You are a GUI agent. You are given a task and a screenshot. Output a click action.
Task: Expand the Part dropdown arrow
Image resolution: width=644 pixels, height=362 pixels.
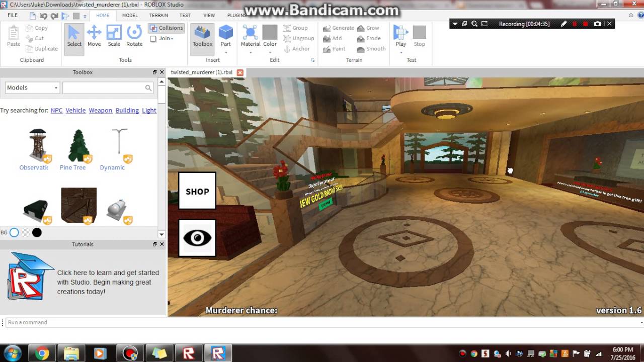tap(225, 52)
